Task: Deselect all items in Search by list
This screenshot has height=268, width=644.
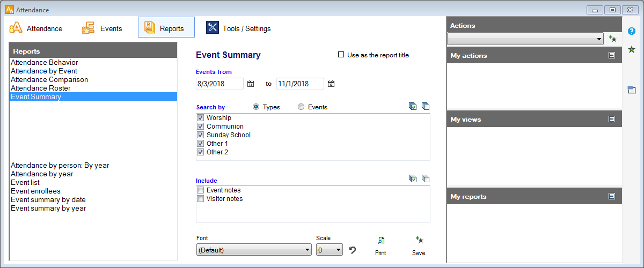Action: (426, 107)
